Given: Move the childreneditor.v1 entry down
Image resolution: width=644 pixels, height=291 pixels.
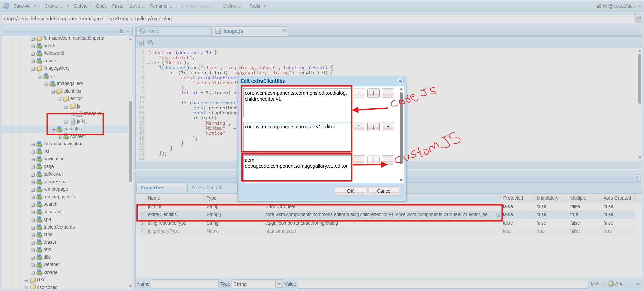Looking at the screenshot, I should point(373,93).
